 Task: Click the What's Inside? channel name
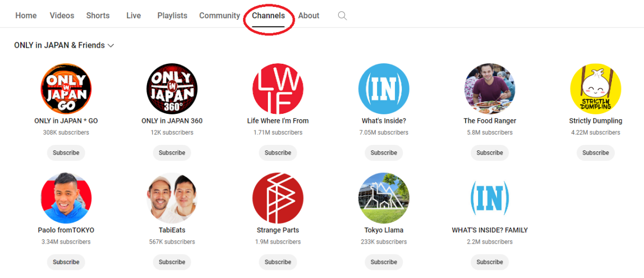click(384, 121)
